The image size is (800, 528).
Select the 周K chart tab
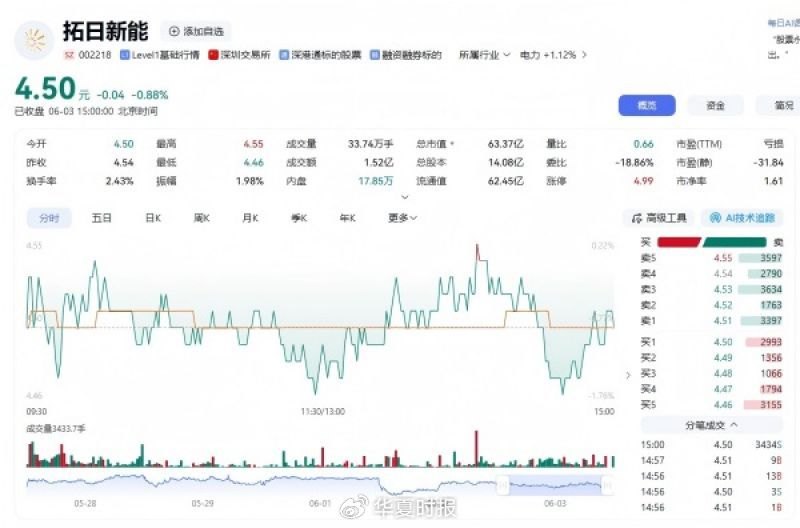[x=202, y=218]
